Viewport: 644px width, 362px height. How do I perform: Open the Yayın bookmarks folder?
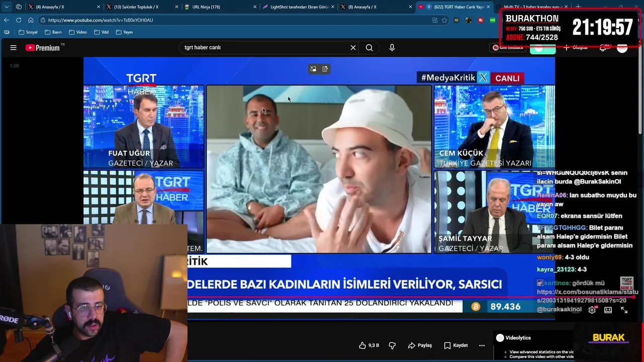(x=124, y=32)
